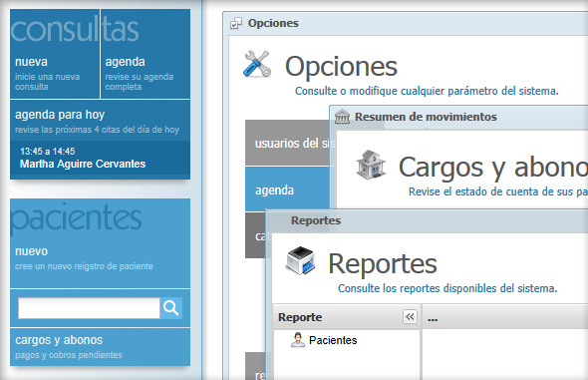Click the printer icon in Reportes window
Screen dimensions: 588x380
300,260
